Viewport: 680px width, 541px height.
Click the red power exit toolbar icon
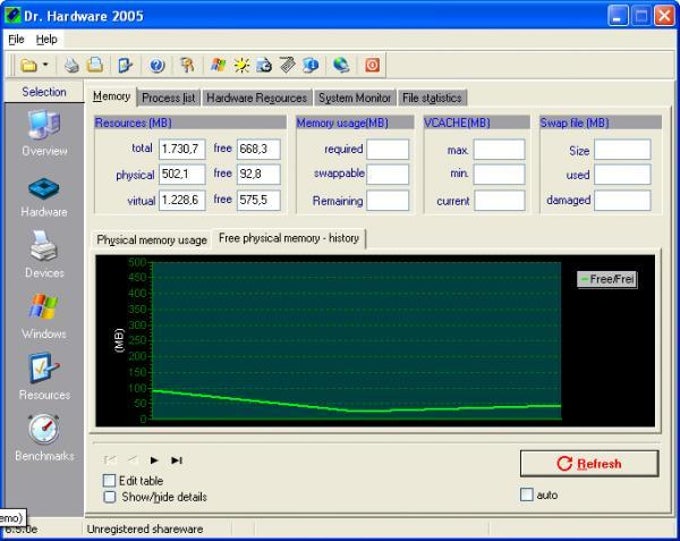point(372,66)
